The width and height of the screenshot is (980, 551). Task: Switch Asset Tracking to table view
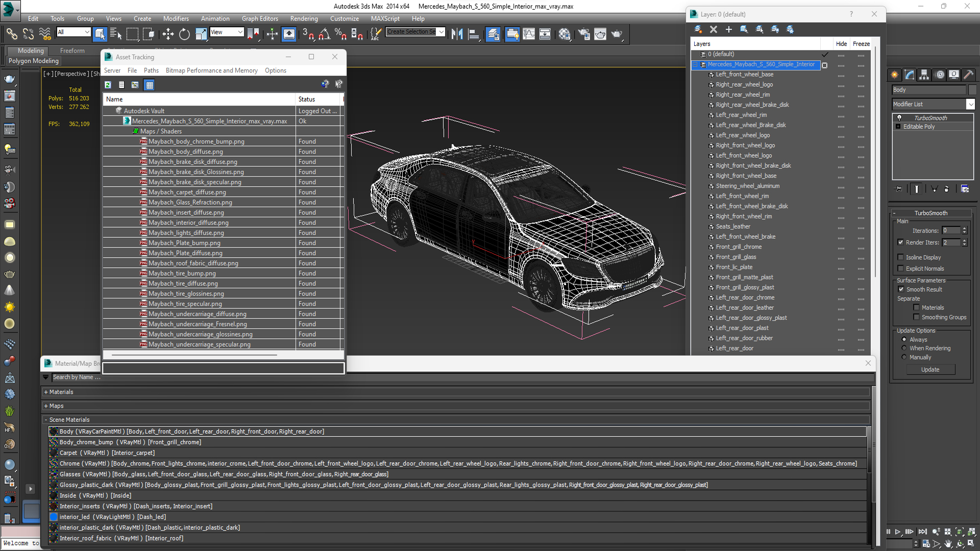point(149,85)
